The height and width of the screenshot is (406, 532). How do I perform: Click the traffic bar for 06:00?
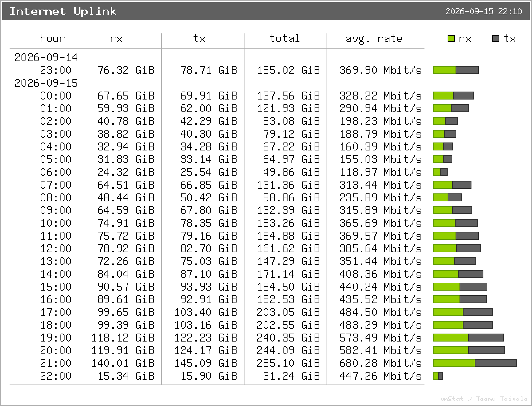[x=440, y=172]
